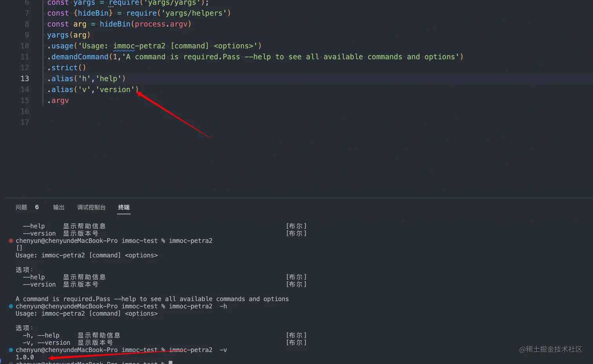Image resolution: width=593 pixels, height=364 pixels.
Task: Place cursor on .strict() code line
Action: (66, 68)
